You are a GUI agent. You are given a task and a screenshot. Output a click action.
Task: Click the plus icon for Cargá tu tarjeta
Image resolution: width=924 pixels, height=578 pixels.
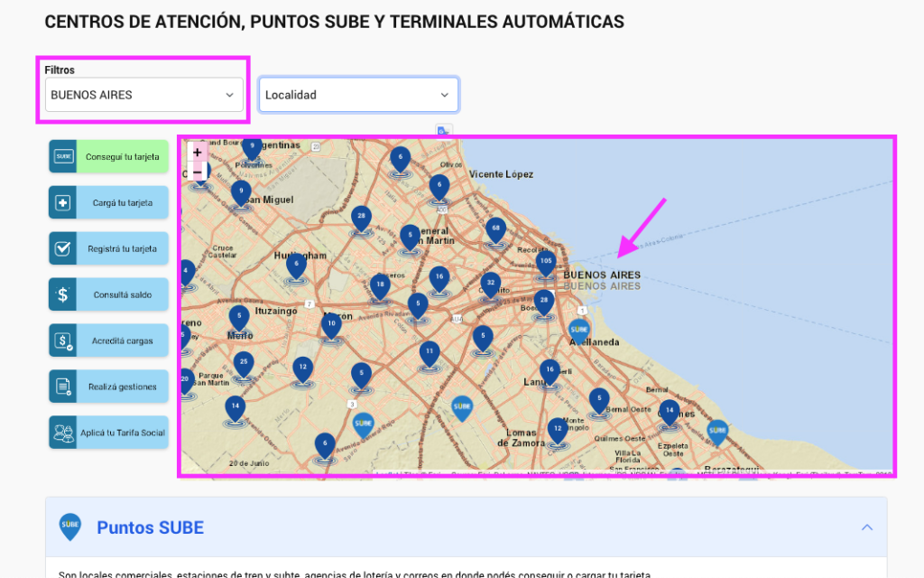[63, 202]
